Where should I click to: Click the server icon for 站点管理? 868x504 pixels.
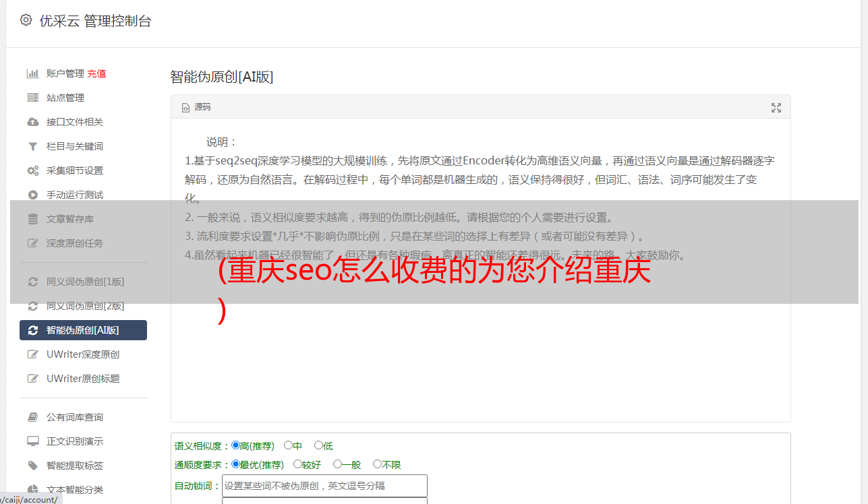(32, 98)
